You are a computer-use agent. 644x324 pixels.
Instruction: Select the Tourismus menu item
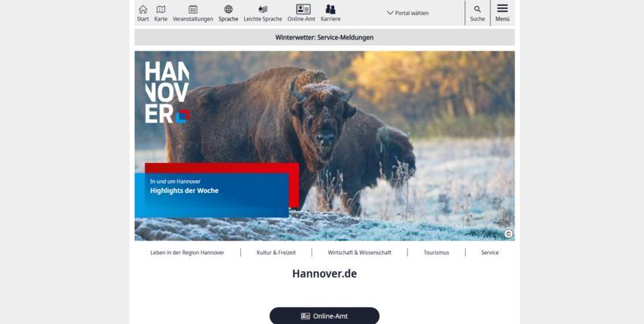coord(436,253)
